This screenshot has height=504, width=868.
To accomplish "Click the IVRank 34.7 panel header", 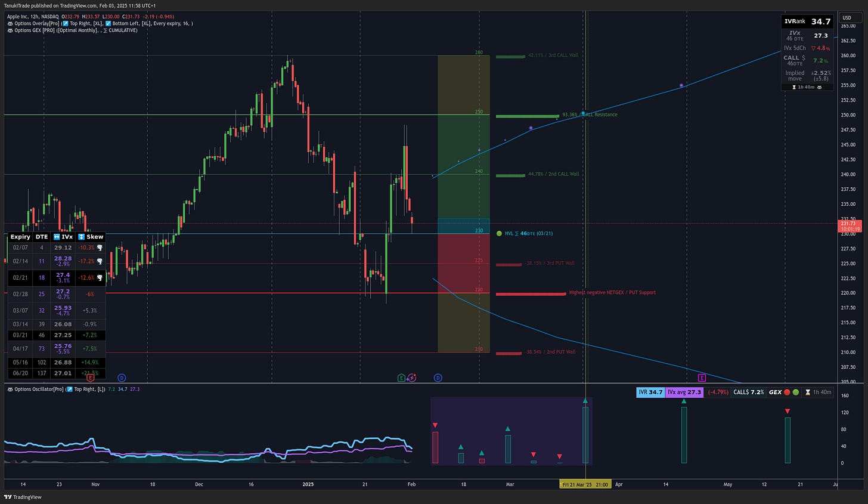I will click(x=807, y=21).
